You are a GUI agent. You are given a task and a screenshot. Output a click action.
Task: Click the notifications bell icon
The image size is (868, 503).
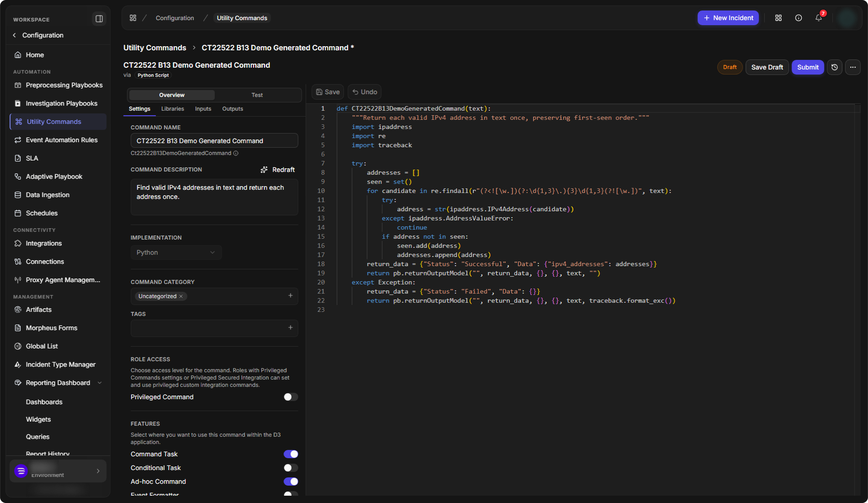point(819,18)
